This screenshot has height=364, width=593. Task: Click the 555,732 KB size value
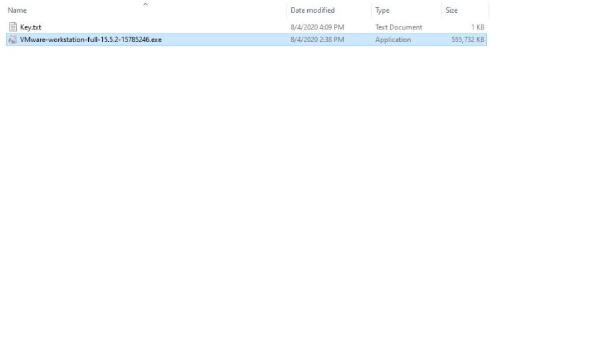(x=467, y=39)
